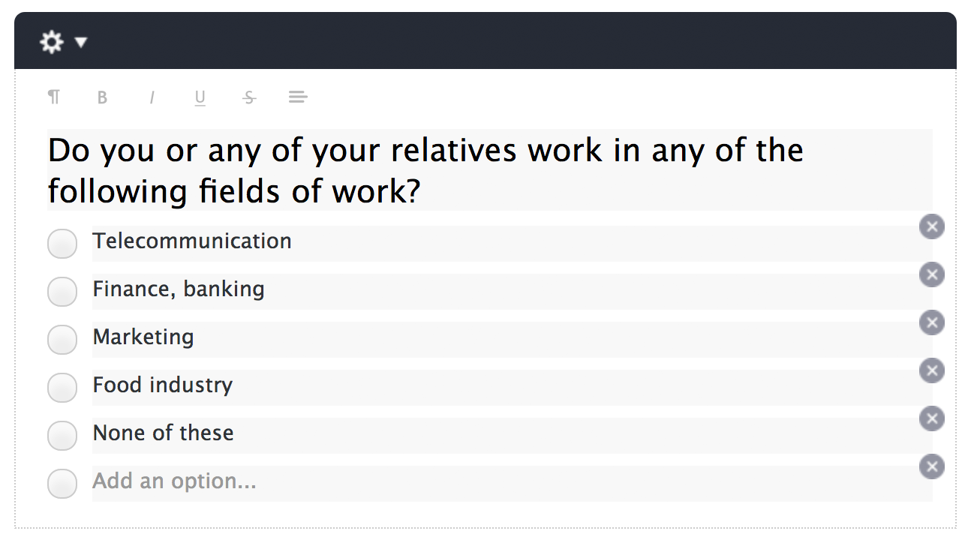Select the Food industry radio button
This screenshot has width=980, height=552.
[x=62, y=388]
